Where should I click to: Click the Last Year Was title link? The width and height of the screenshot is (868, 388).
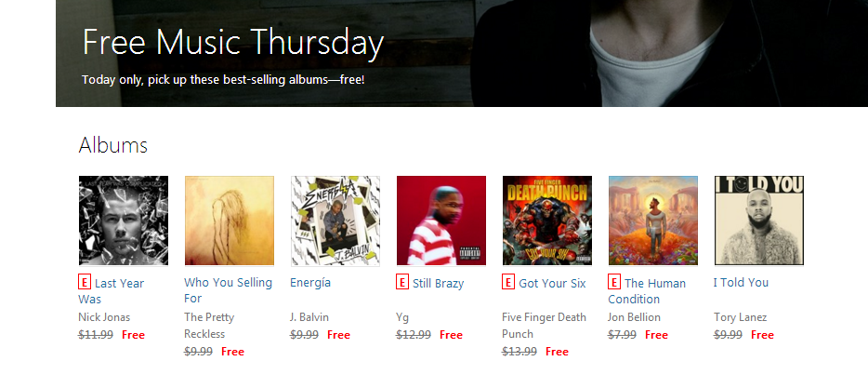(119, 283)
